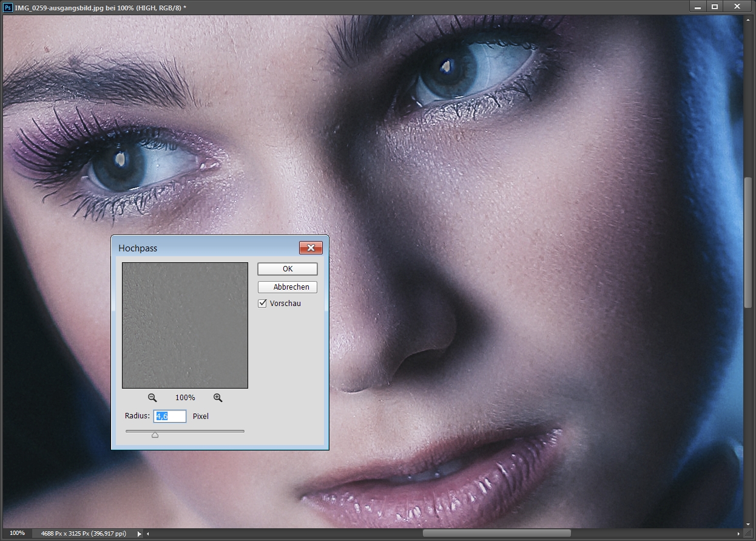The height and width of the screenshot is (541, 756).
Task: Click the Radius slider handle
Action: 155,434
